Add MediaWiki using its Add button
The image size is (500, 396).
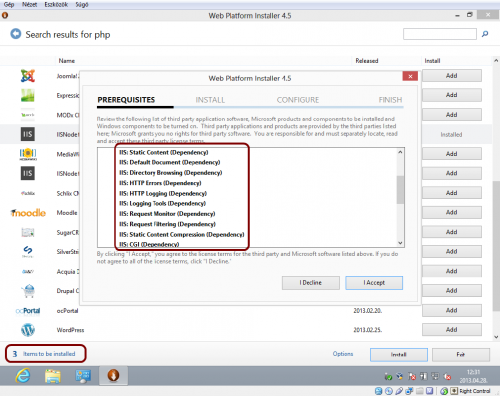[x=452, y=154]
